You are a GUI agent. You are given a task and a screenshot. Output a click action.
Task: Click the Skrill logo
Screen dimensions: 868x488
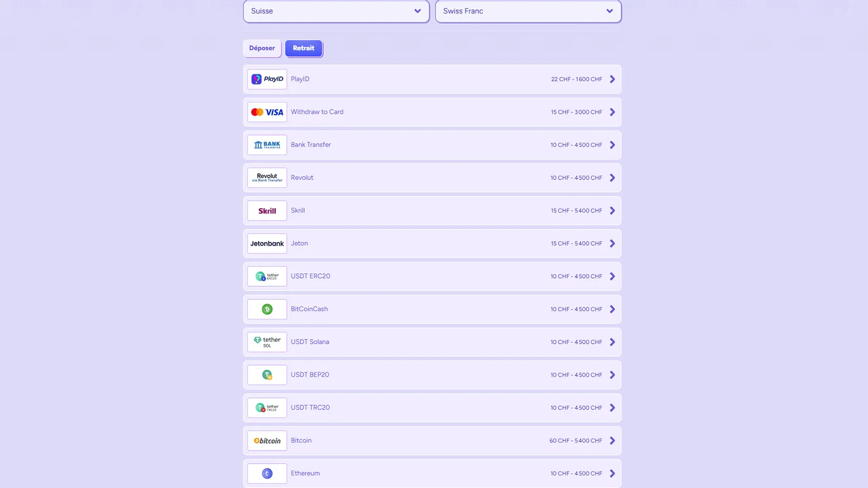point(267,211)
